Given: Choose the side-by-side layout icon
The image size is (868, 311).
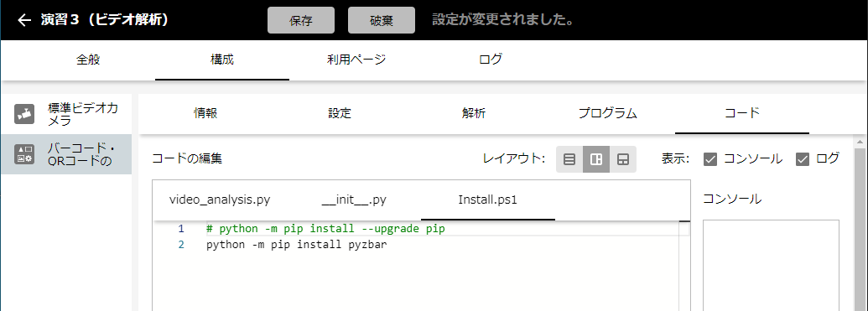Looking at the screenshot, I should 596,160.
